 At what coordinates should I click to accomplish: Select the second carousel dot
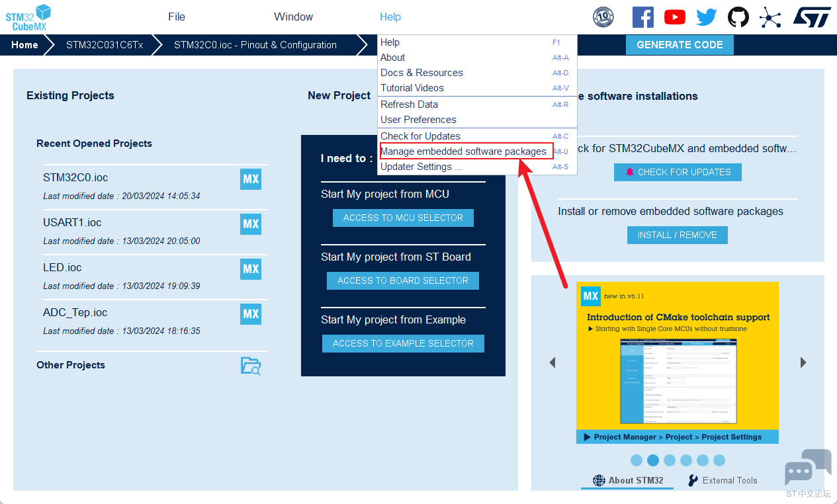[x=653, y=460]
